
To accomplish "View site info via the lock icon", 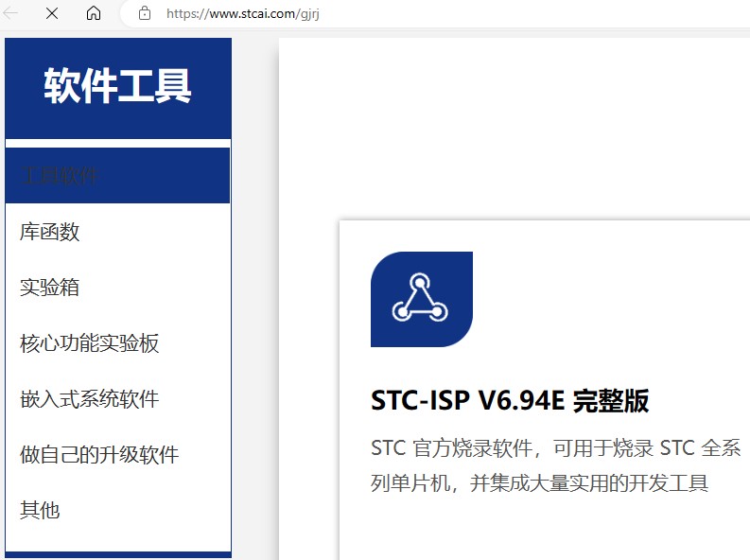I will (x=145, y=13).
